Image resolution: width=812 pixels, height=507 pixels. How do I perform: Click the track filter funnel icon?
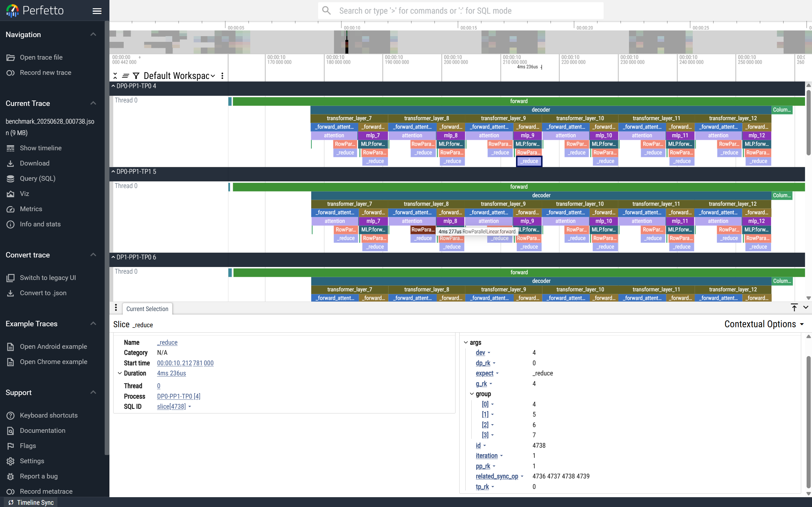136,76
